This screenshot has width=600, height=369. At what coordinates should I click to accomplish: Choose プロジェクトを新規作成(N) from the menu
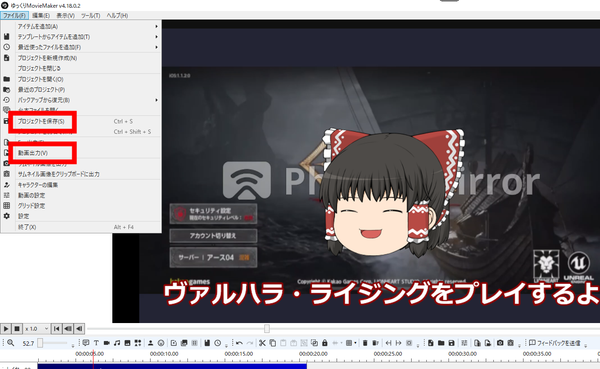pos(81,58)
